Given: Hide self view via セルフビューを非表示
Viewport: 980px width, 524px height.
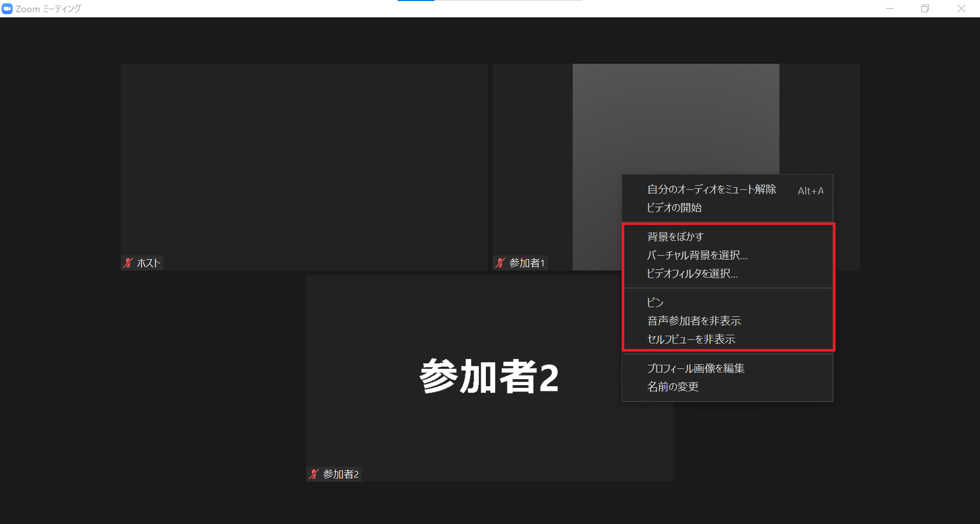Looking at the screenshot, I should [691, 339].
